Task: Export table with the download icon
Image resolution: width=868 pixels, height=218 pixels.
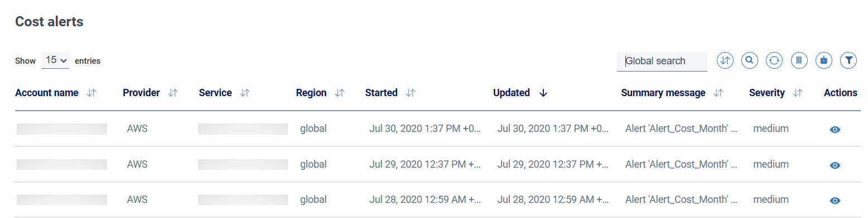Action: (x=823, y=60)
